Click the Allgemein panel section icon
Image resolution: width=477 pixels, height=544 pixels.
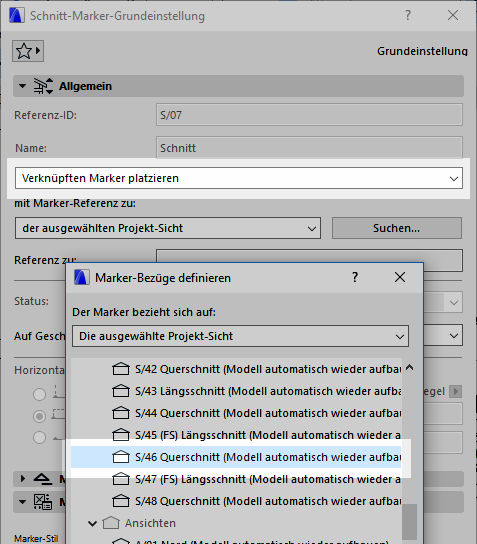click(x=43, y=86)
